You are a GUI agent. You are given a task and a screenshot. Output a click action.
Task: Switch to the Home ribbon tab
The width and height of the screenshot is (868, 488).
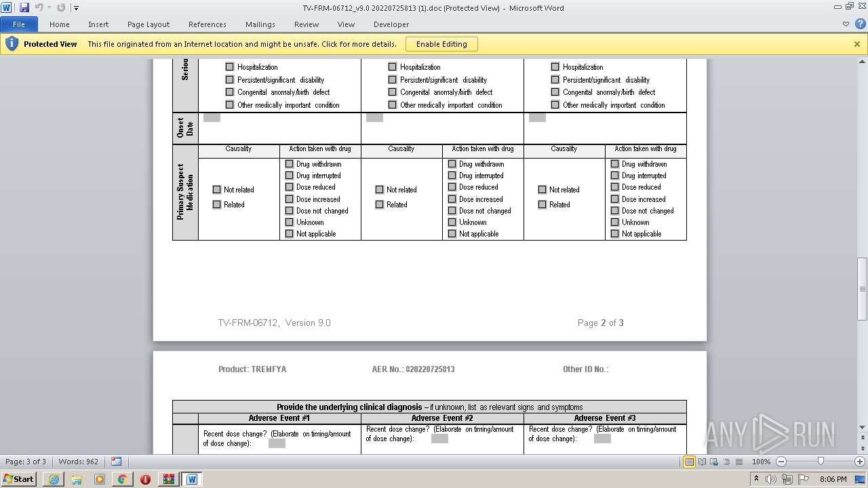60,24
